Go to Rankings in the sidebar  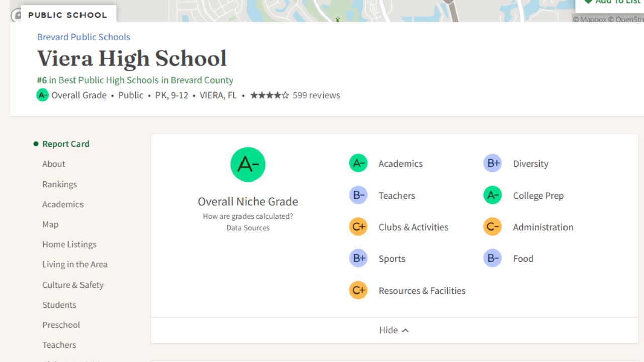tap(60, 184)
